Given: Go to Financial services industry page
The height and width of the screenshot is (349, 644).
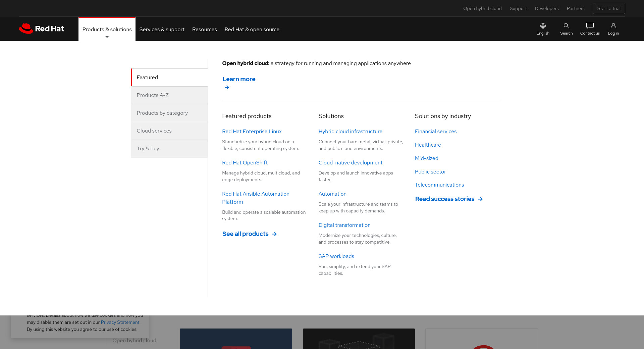Looking at the screenshot, I should (x=435, y=132).
